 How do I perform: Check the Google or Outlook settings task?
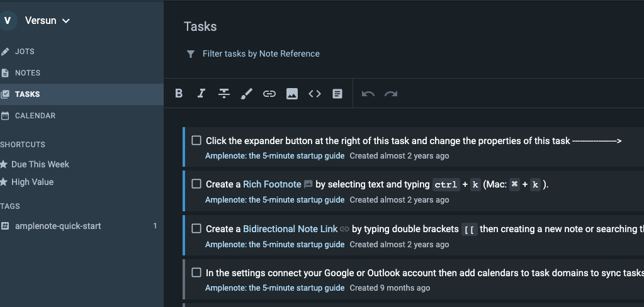coord(196,272)
